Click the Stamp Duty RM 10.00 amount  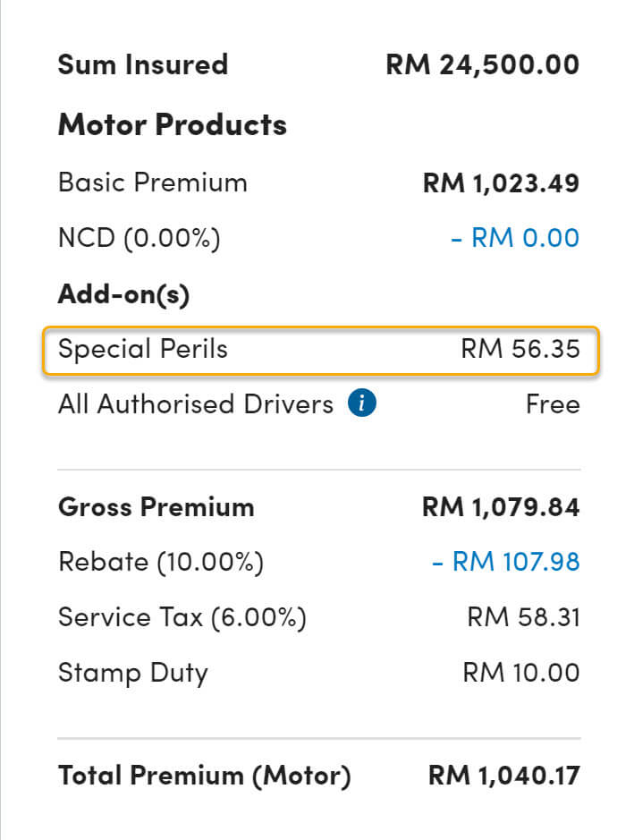click(521, 673)
